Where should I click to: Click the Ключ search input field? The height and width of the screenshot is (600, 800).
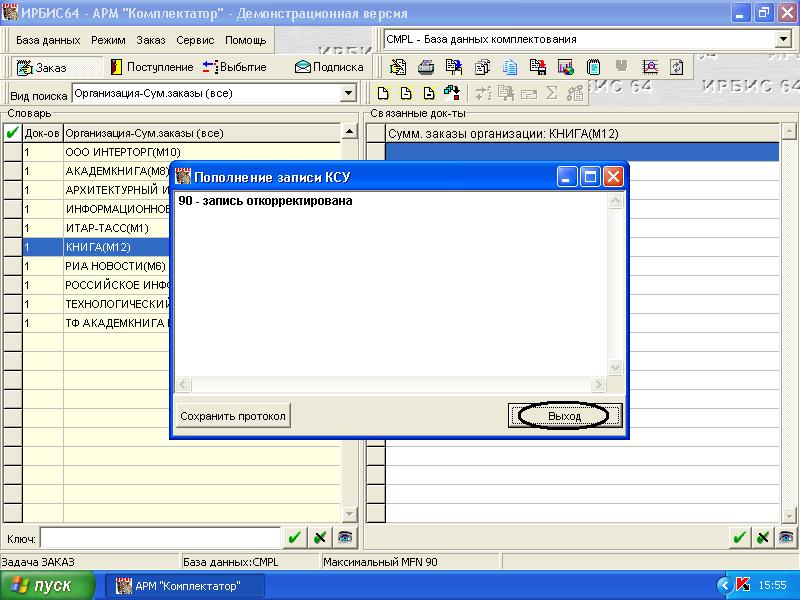(160, 538)
